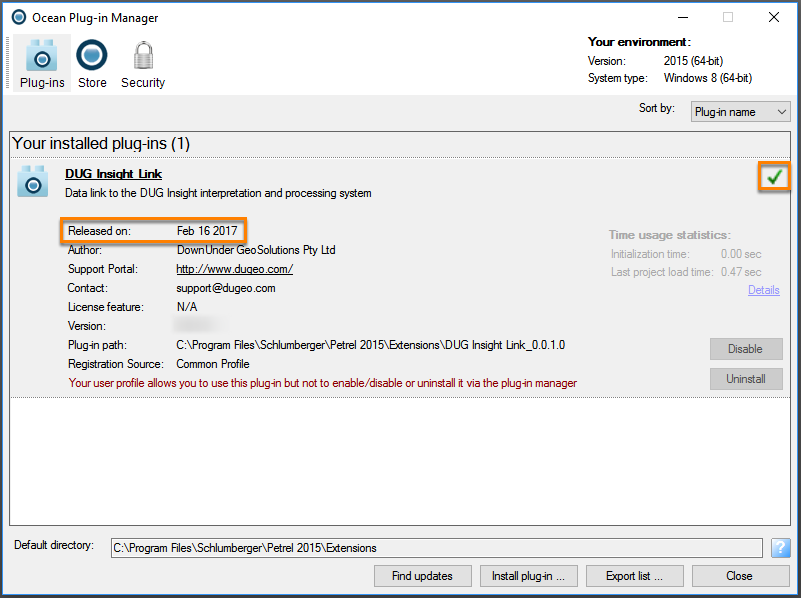The height and width of the screenshot is (600, 801).
Task: Open the DUG Insight Link title link
Action: click(113, 174)
